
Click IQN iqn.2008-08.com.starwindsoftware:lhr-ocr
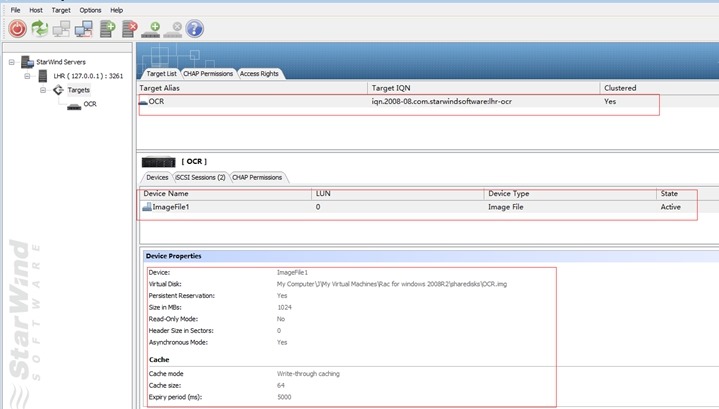(442, 101)
